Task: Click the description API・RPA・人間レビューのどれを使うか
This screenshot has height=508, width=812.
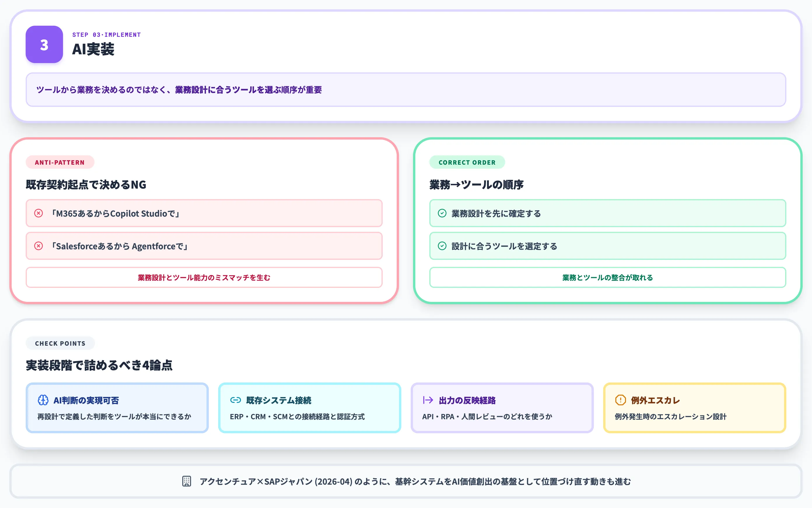Action: click(x=487, y=417)
